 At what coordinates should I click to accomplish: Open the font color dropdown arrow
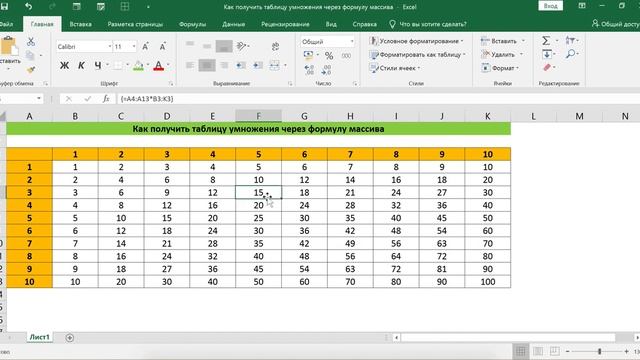click(168, 65)
